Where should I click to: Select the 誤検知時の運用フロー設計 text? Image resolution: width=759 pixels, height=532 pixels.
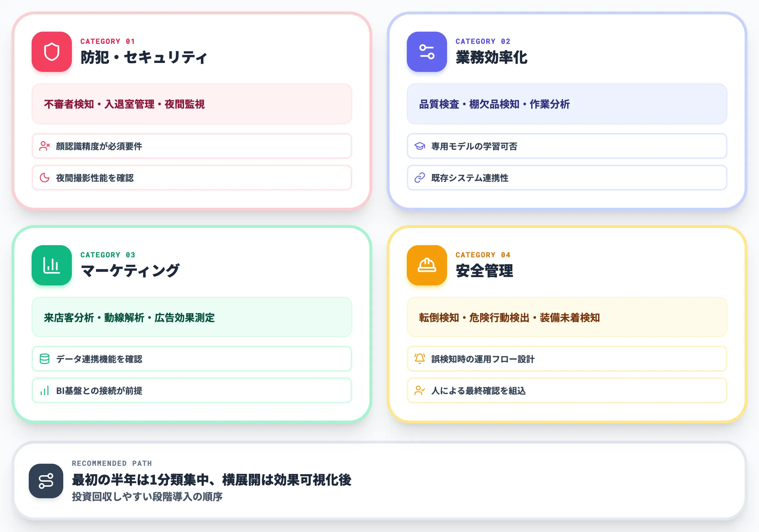point(483,359)
